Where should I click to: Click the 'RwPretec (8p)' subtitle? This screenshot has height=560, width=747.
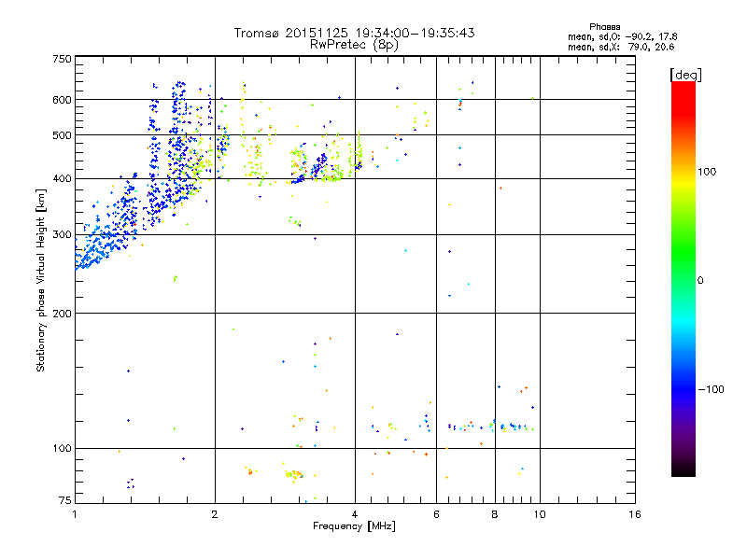[x=354, y=45]
